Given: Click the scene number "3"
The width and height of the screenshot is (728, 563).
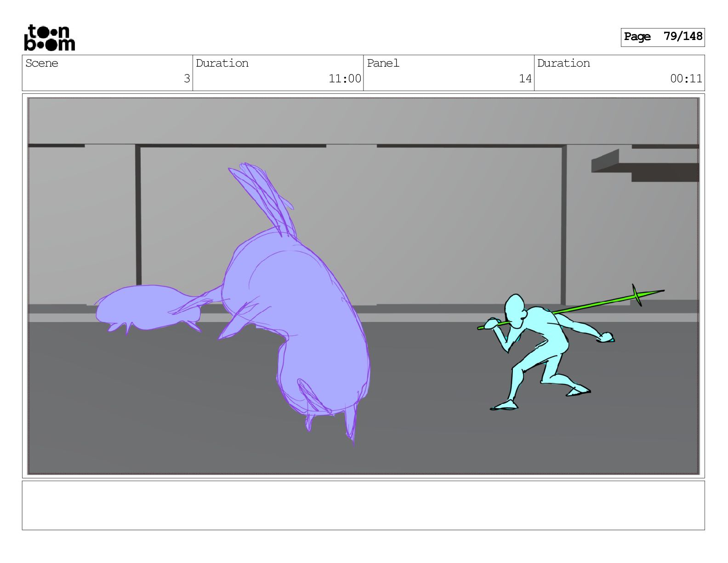Looking at the screenshot, I should (187, 79).
